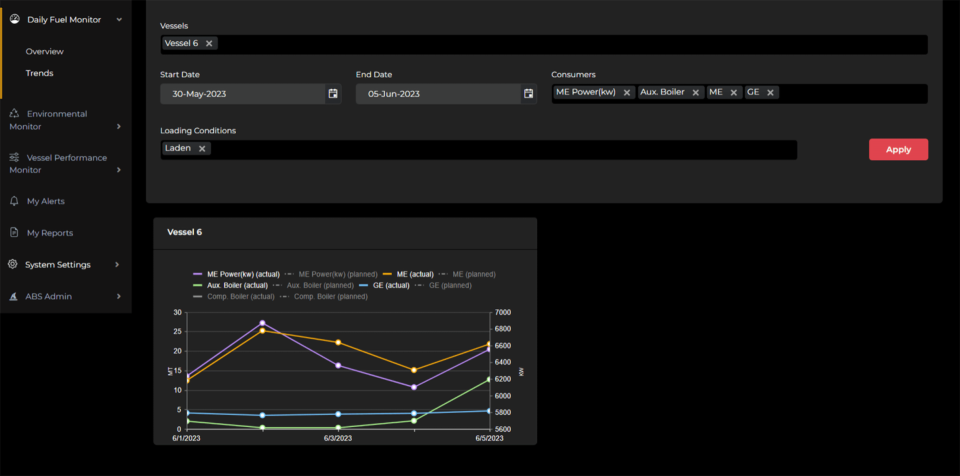Remove the GE consumer tag
The width and height of the screenshot is (960, 476).
(x=770, y=93)
